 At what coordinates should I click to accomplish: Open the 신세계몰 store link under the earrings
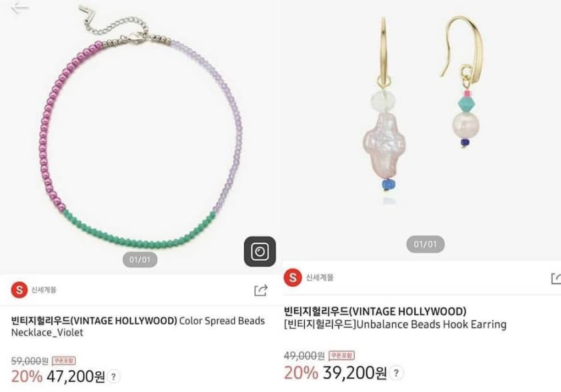point(320,277)
